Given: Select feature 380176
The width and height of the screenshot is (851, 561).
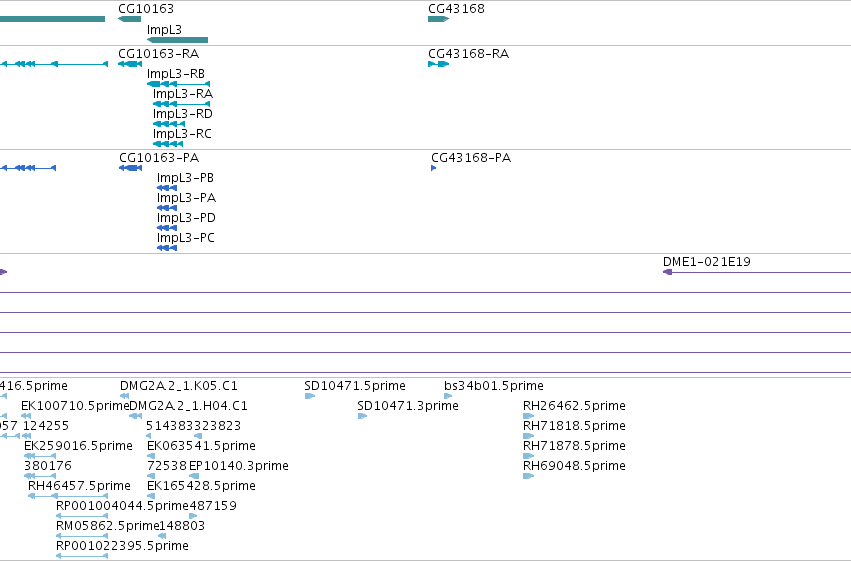Looking at the screenshot, I should point(48,466).
